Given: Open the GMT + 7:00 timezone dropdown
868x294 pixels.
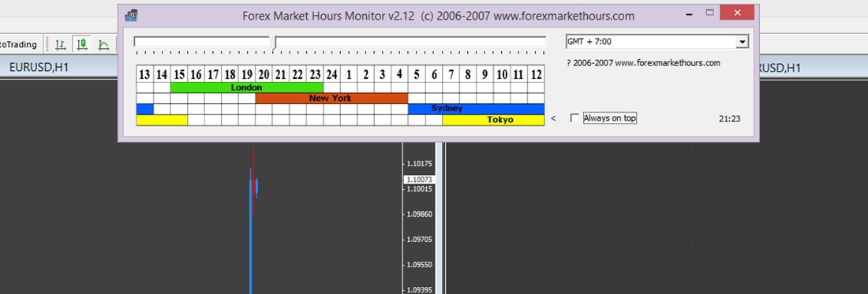Looking at the screenshot, I should click(743, 42).
